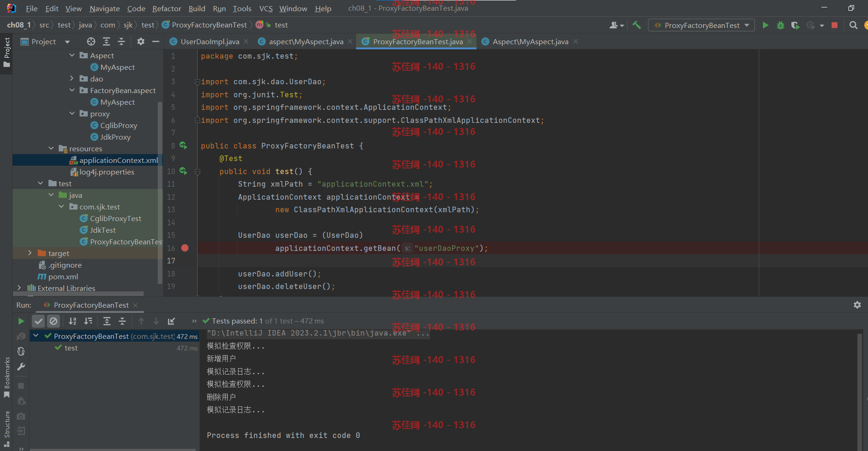Click Project tree vertical scrollbar
The image size is (868, 451).
pyautogui.click(x=160, y=192)
